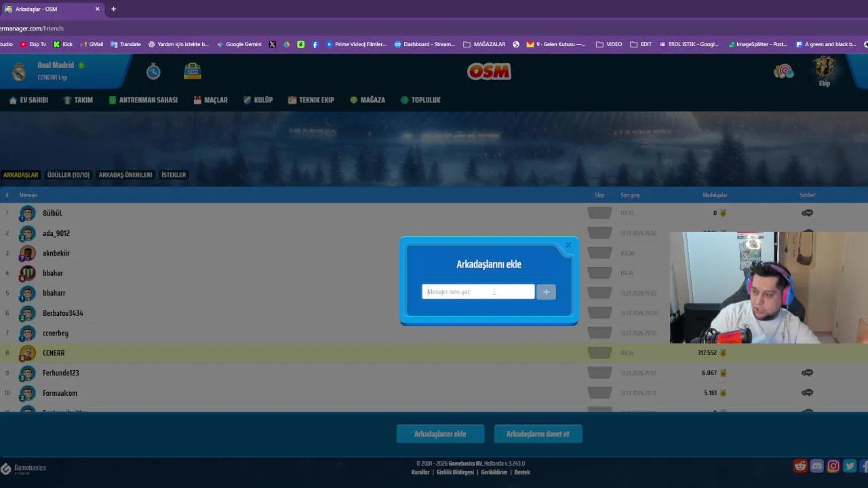Open the OSM shop basket icon

[x=193, y=71]
